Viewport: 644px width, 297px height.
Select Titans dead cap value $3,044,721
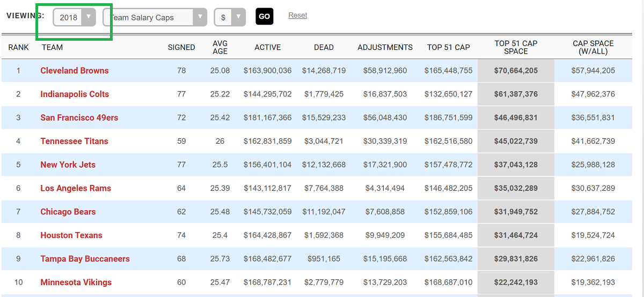coord(324,142)
